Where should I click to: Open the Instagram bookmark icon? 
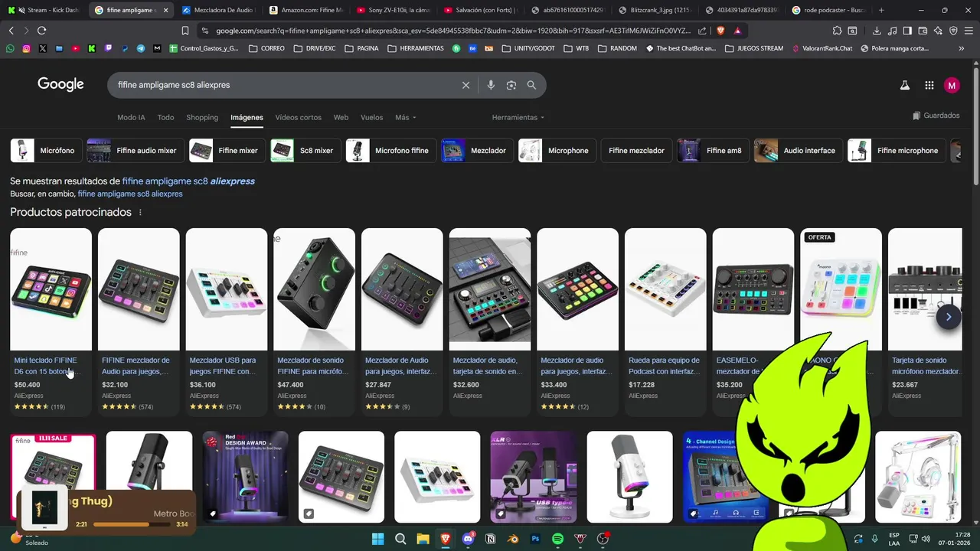(26, 48)
